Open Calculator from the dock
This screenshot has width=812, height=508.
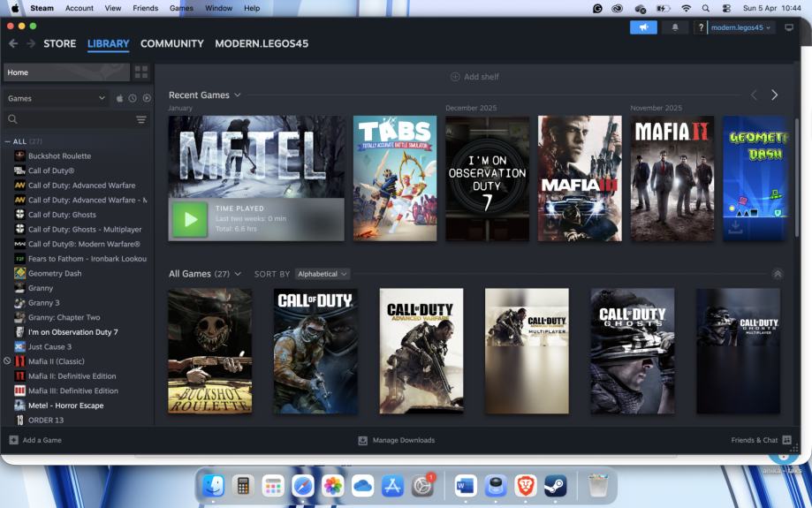(x=243, y=486)
